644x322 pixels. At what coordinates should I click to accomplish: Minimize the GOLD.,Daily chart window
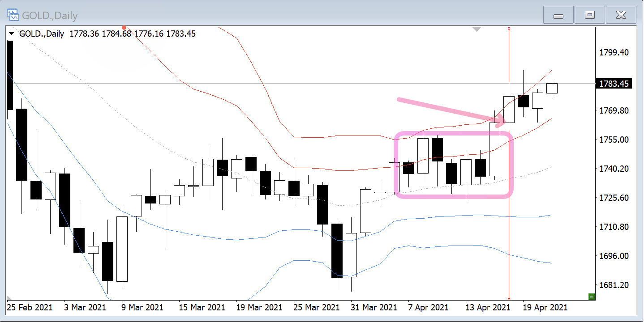pos(558,16)
